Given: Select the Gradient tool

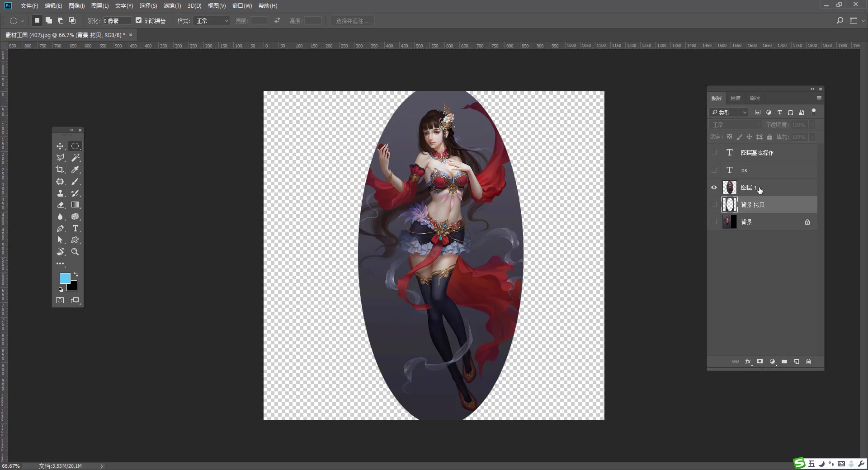Looking at the screenshot, I should coord(75,205).
